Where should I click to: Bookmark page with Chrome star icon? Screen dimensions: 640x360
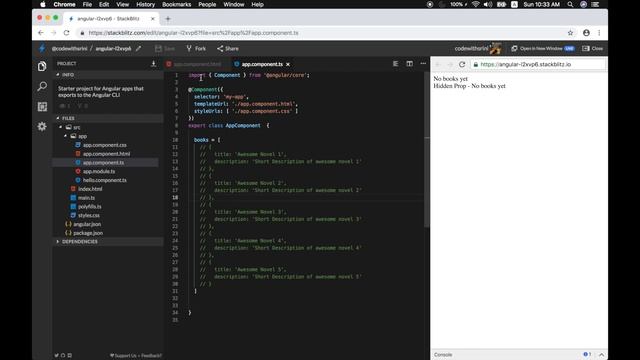click(x=570, y=33)
